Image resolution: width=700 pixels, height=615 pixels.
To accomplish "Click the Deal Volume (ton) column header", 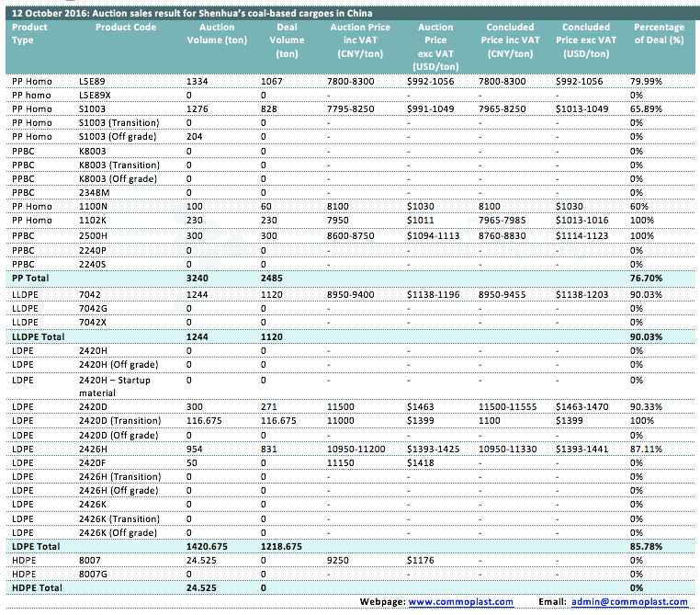I will point(287,40).
